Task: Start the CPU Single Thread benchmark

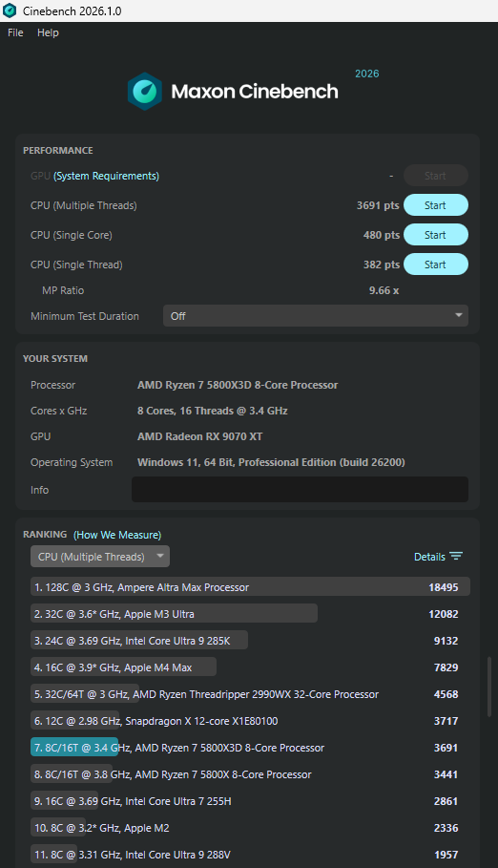Action: click(x=436, y=265)
